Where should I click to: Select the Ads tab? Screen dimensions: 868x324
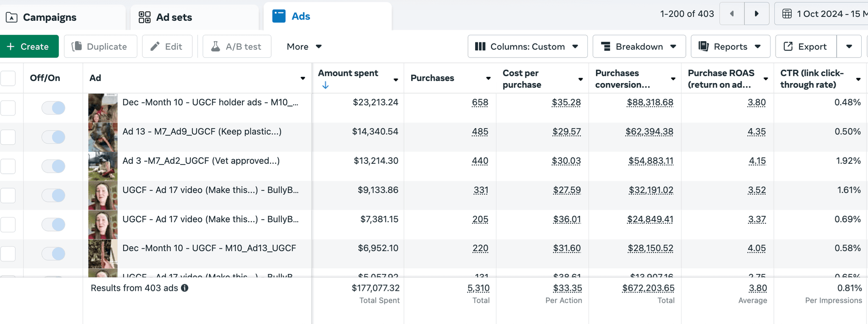[328, 17]
